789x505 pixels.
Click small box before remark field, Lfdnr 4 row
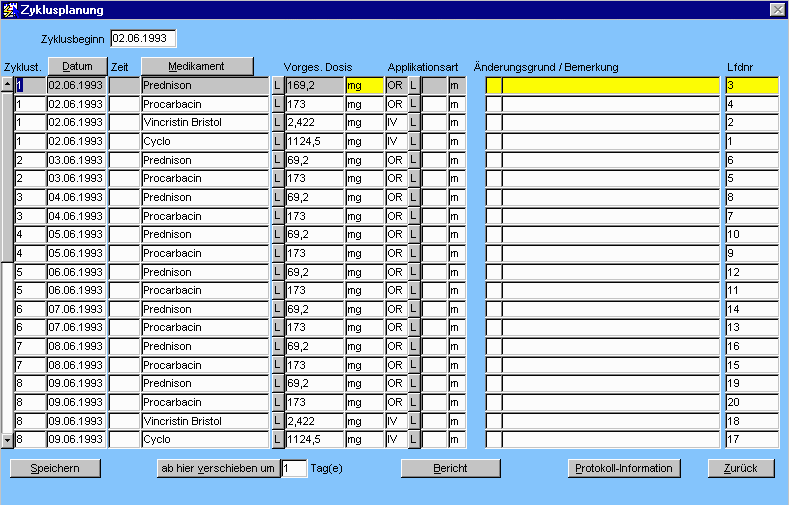[493, 105]
